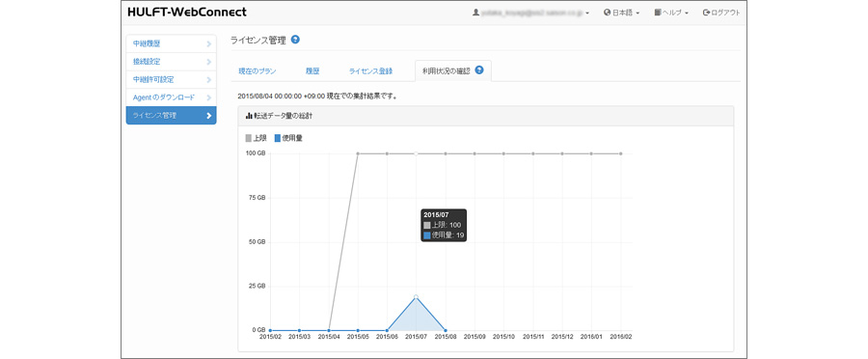Click the ログアウト link
The width and height of the screenshot is (868, 359).
(x=721, y=13)
